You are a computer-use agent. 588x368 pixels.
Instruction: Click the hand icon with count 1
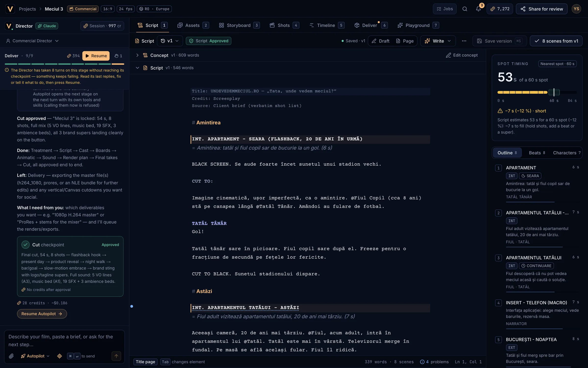pos(118,56)
